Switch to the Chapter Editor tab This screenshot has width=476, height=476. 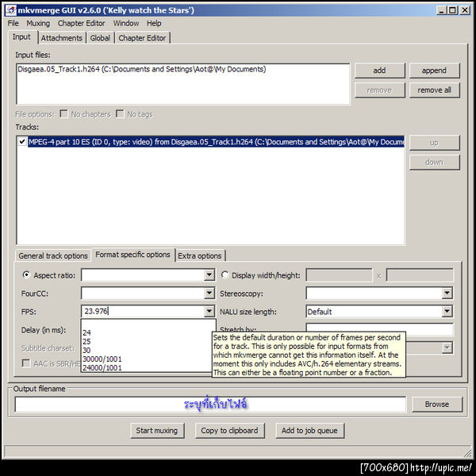142,38
